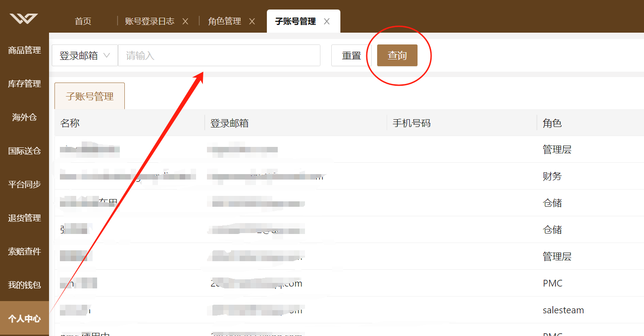Open 退货管理 in the sidebar
This screenshot has width=644, height=336.
(x=25, y=218)
